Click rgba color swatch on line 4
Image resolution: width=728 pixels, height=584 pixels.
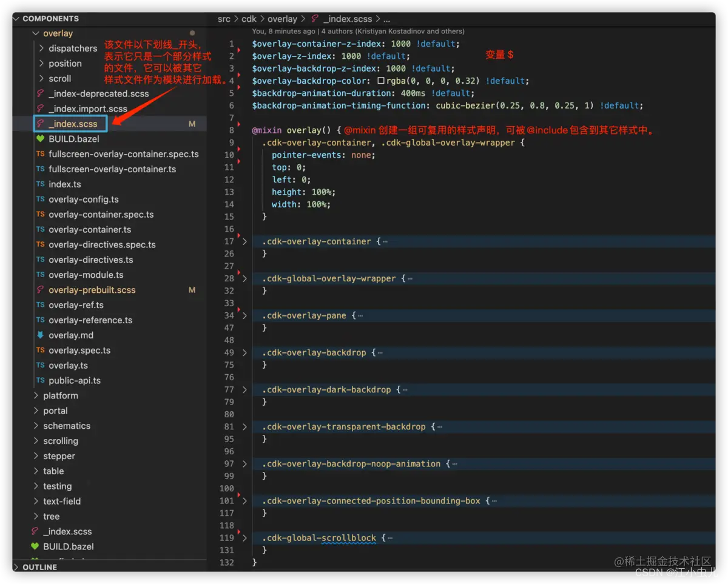coord(381,81)
